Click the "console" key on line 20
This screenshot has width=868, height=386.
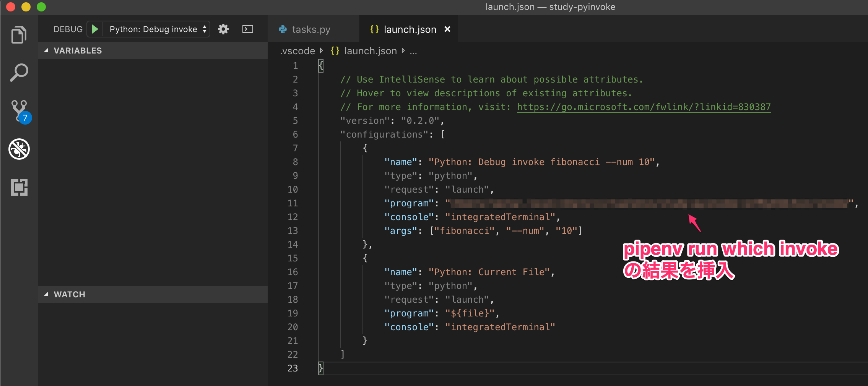tap(409, 327)
